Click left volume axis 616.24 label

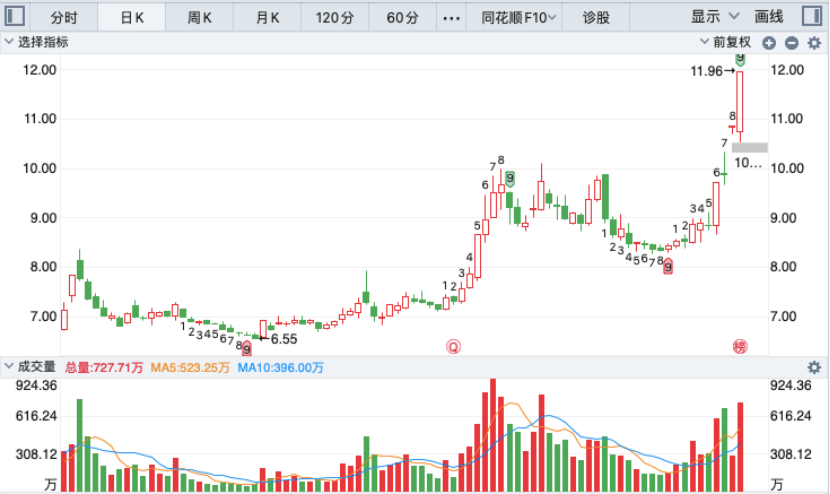coord(36,416)
